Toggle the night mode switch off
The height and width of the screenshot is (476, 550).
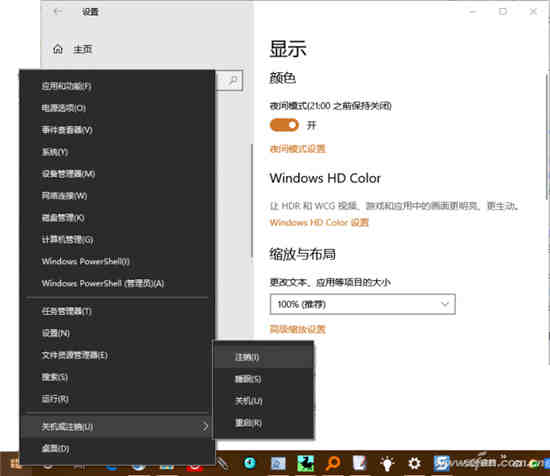(284, 125)
